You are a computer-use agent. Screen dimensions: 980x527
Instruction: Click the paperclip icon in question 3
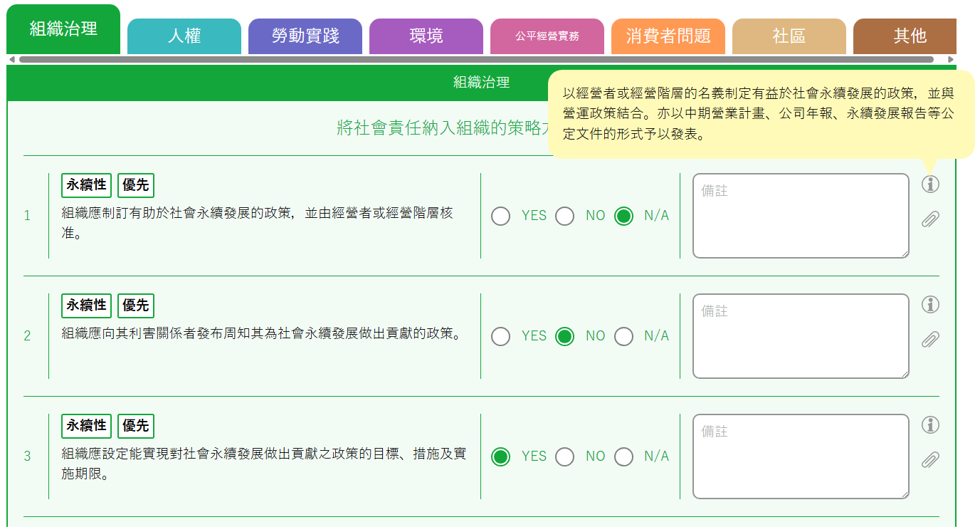(x=930, y=459)
